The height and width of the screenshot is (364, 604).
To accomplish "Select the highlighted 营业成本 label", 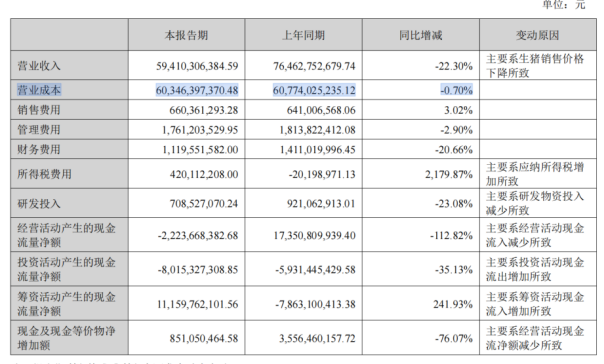I will pyautogui.click(x=39, y=90).
